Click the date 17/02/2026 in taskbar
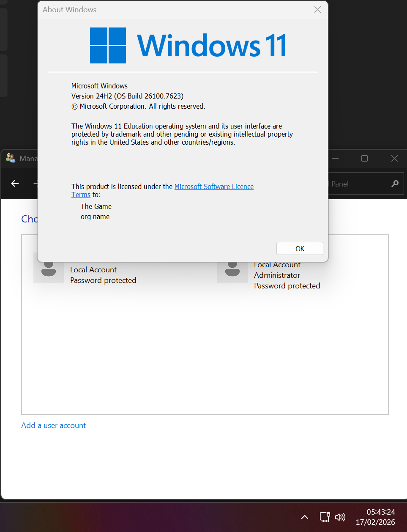Screen dimensions: 407x532 point(375,522)
